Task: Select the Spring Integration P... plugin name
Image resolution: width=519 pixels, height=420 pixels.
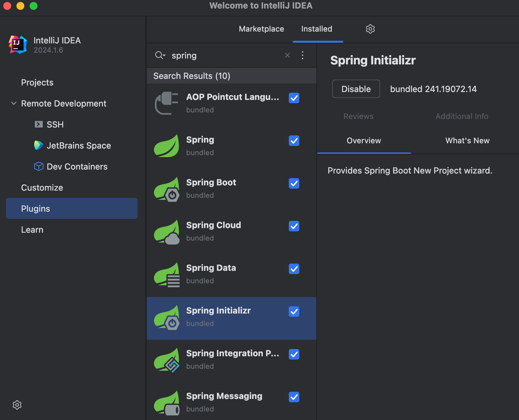Action: coord(233,353)
